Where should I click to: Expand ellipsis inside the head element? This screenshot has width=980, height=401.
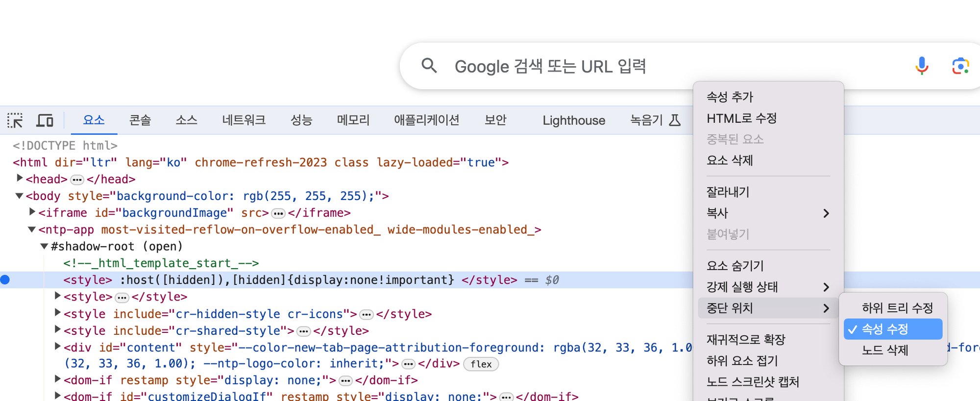click(77, 180)
